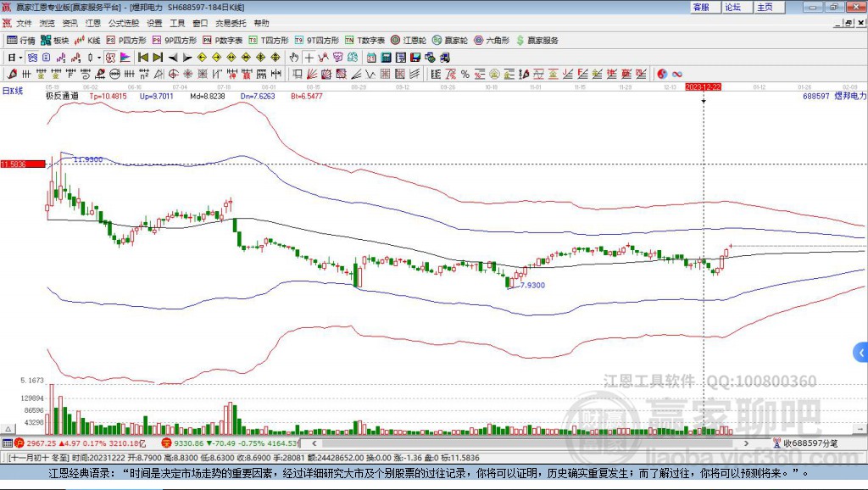Click the yin-yang circle icon

tap(662, 74)
